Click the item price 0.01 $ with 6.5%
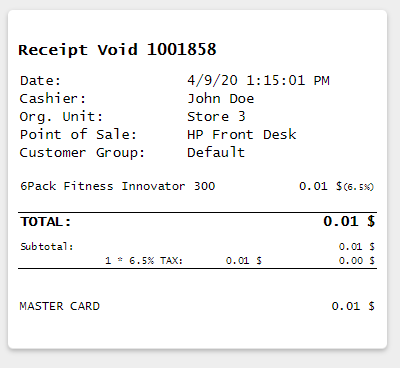400x368 pixels. [x=337, y=186]
